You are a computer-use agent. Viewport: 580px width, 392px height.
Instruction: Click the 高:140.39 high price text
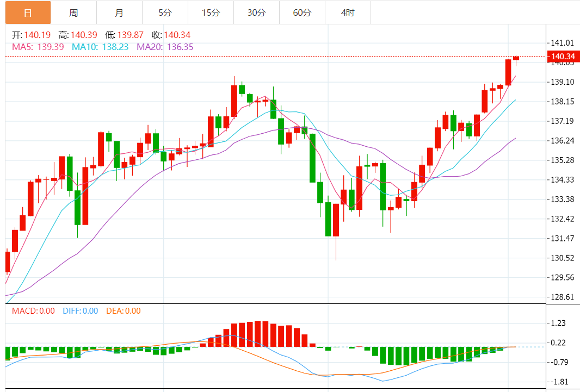click(78, 35)
